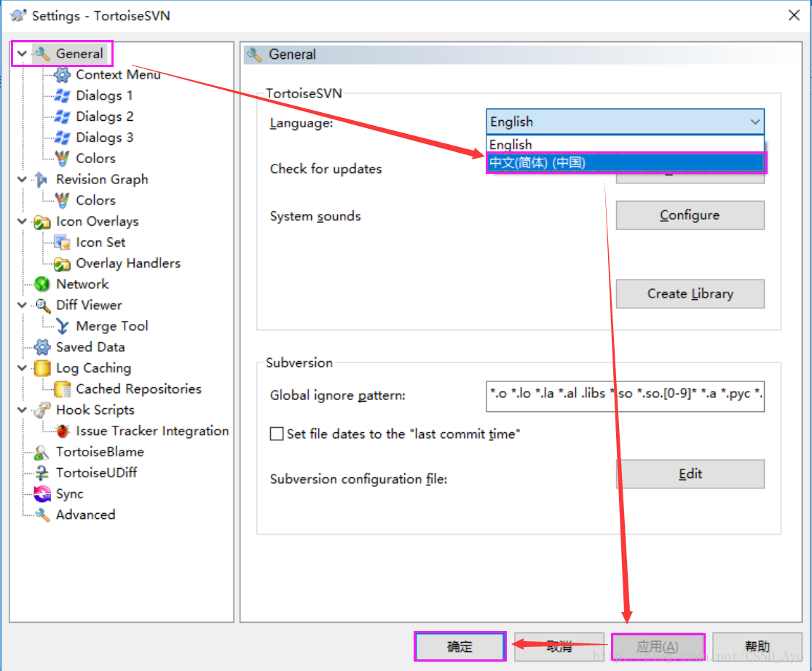
Task: Choose 中文(简体) (中国) language option
Action: point(626,162)
